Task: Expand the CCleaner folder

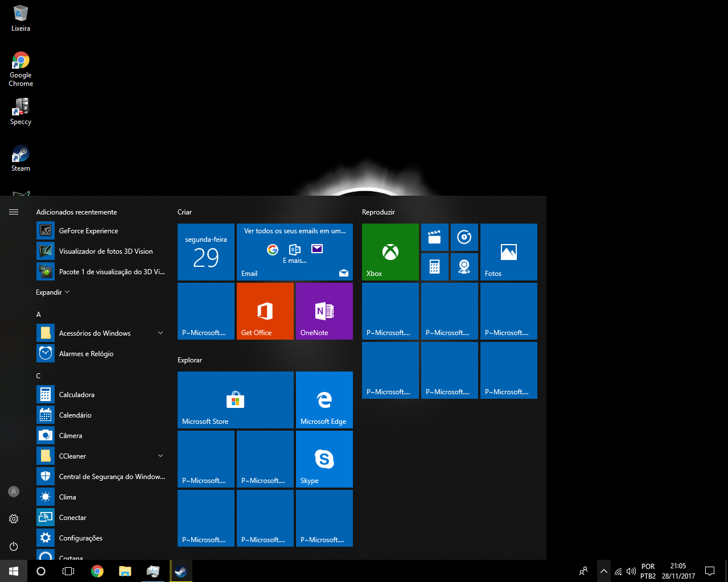Action: click(101, 456)
